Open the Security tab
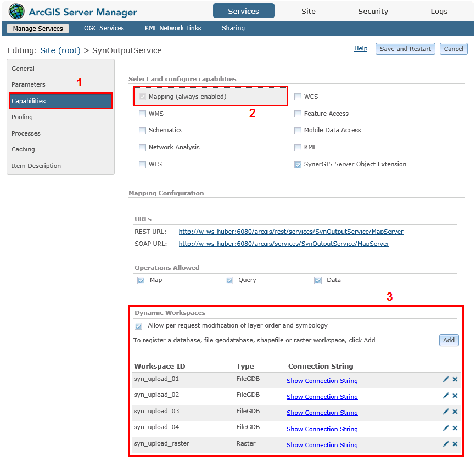Viewport: 476px width, 462px height. point(373,11)
